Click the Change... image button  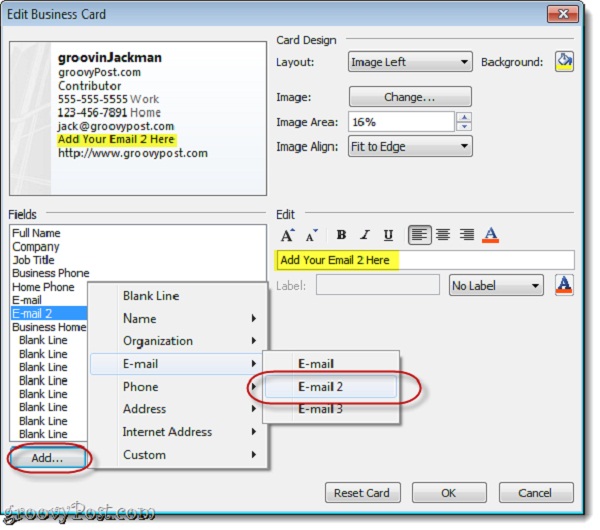click(410, 96)
